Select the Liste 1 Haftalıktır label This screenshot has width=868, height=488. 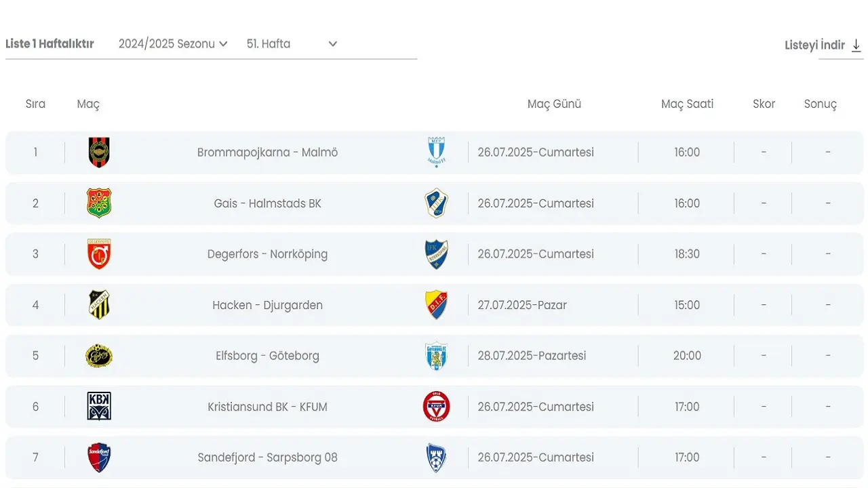[50, 44]
